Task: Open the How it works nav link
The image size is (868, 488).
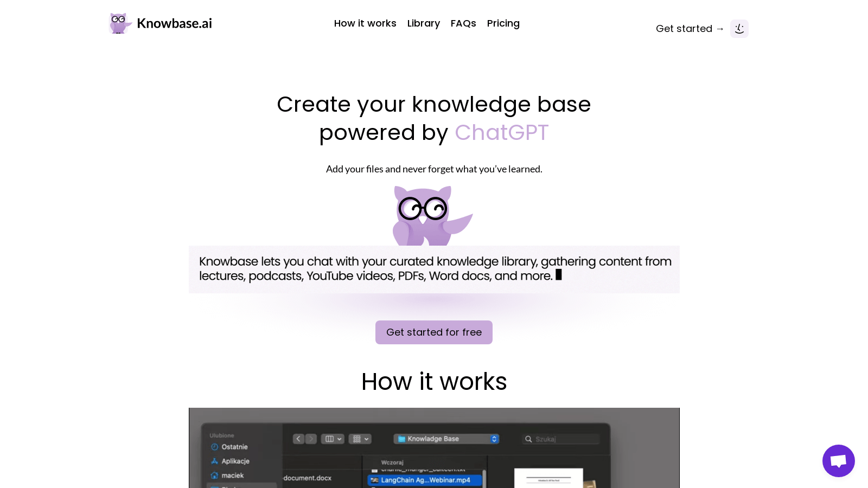Action: [x=365, y=23]
